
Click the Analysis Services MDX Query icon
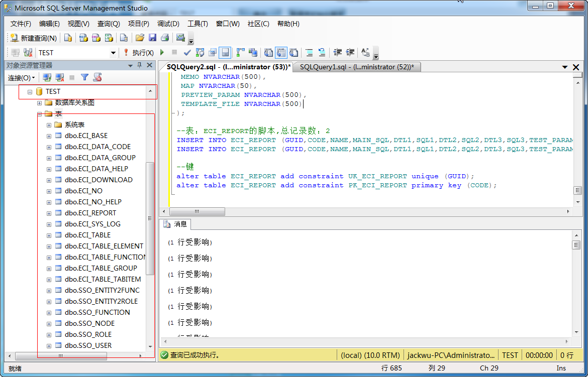coord(83,38)
